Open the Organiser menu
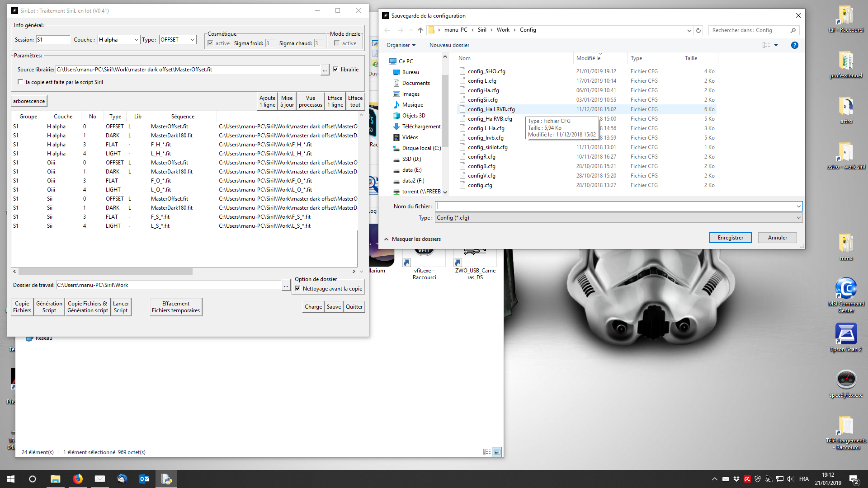 401,45
